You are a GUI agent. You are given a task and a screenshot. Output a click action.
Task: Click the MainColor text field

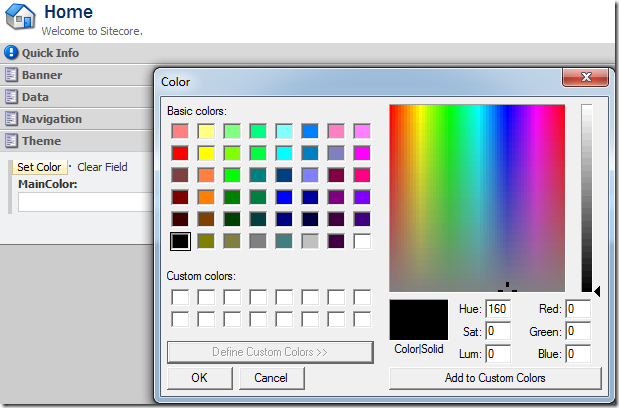point(85,202)
